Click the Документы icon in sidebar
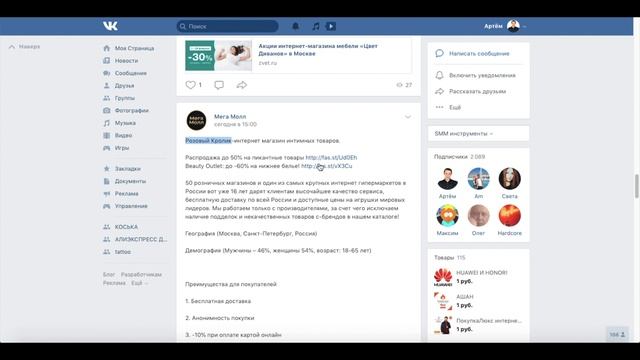 point(107,181)
